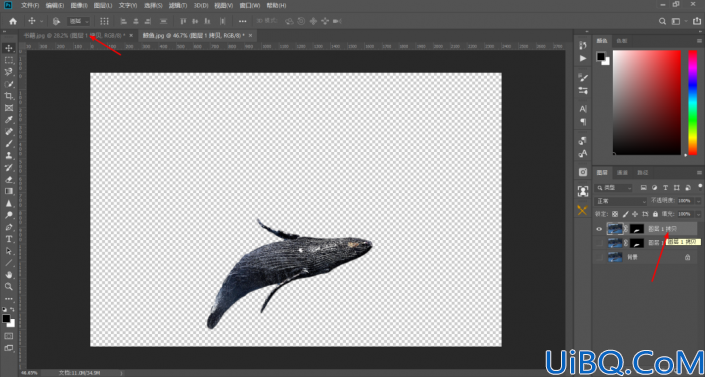Open the blend mode 正常 dropdown
This screenshot has width=705, height=377.
click(620, 201)
